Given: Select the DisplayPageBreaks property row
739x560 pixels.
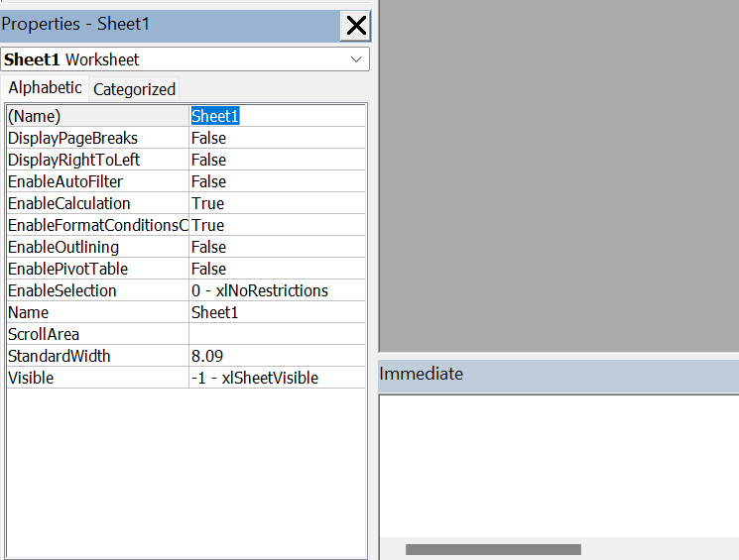Looking at the screenshot, I should point(96,138).
